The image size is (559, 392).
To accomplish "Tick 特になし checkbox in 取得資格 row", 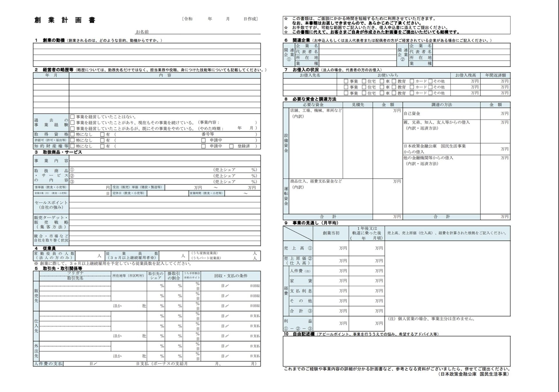I will coord(72,135).
